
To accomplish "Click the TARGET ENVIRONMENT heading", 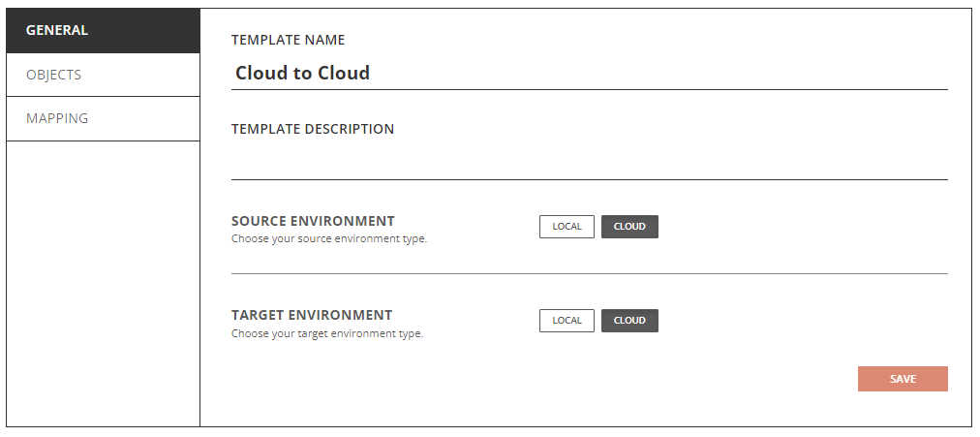I will click(x=312, y=315).
